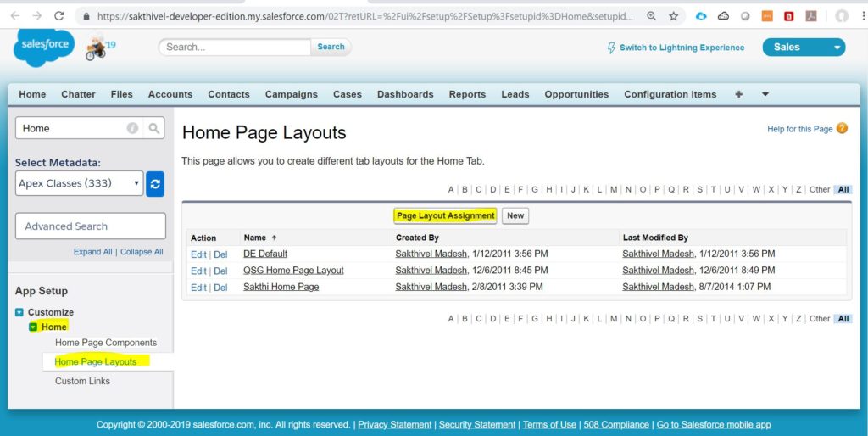This screenshot has width=868, height=436.
Task: Open the Campaigns tab
Action: tap(292, 94)
